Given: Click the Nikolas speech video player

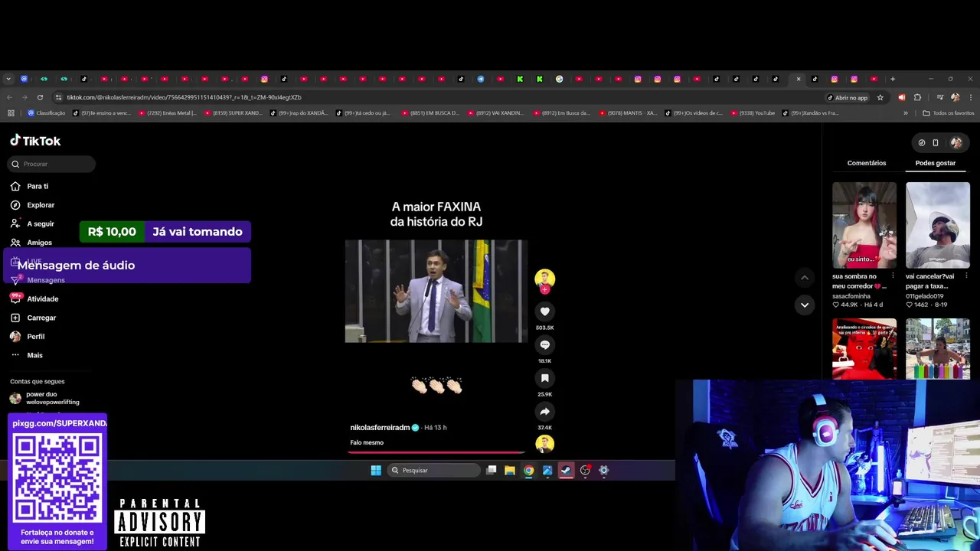Looking at the screenshot, I should tap(436, 291).
